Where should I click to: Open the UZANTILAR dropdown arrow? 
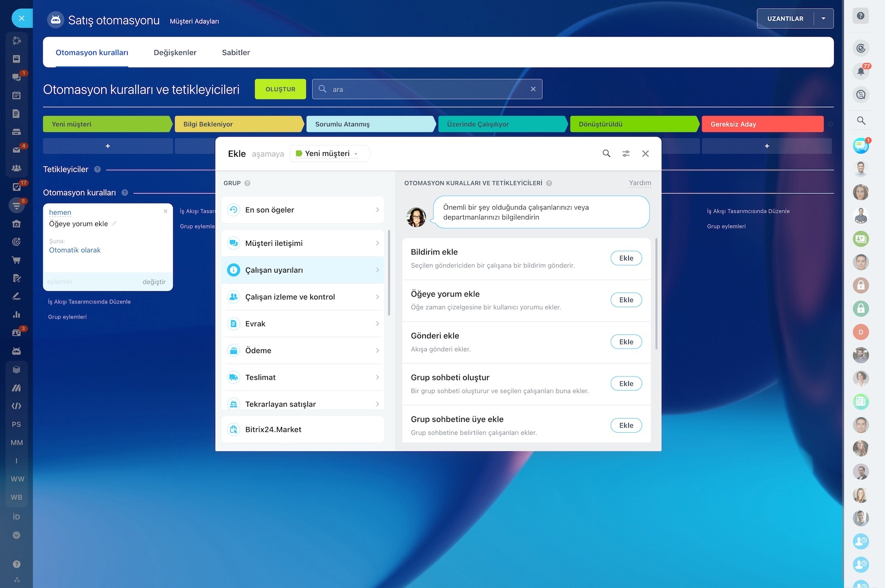pos(823,19)
